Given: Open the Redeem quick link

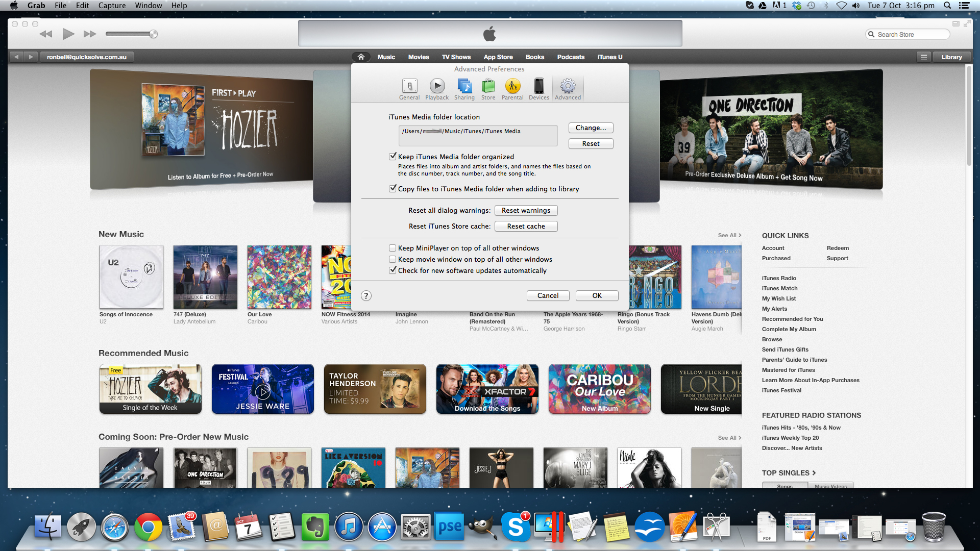Looking at the screenshot, I should click(x=838, y=248).
